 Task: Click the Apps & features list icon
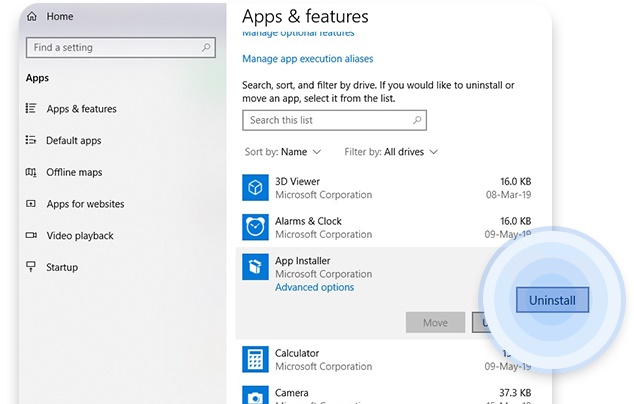[31, 108]
